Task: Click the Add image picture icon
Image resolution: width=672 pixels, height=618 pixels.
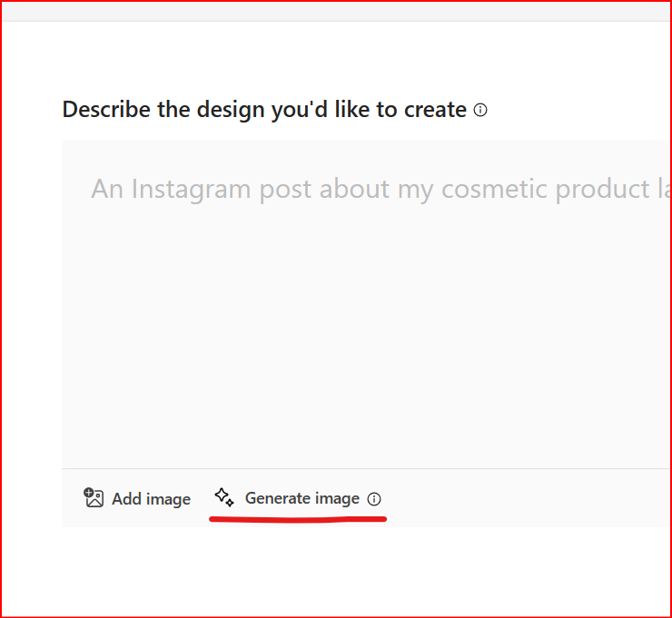Action: coord(94,497)
